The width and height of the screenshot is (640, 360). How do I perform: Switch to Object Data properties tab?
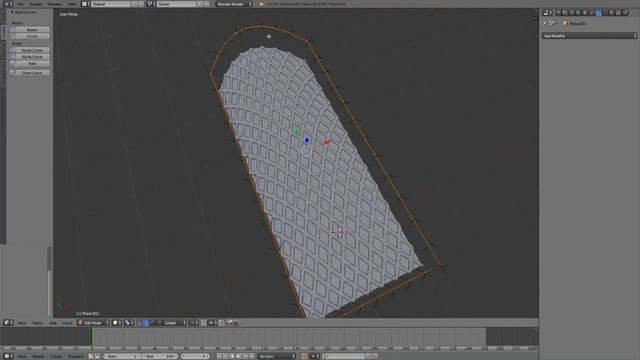(x=606, y=13)
